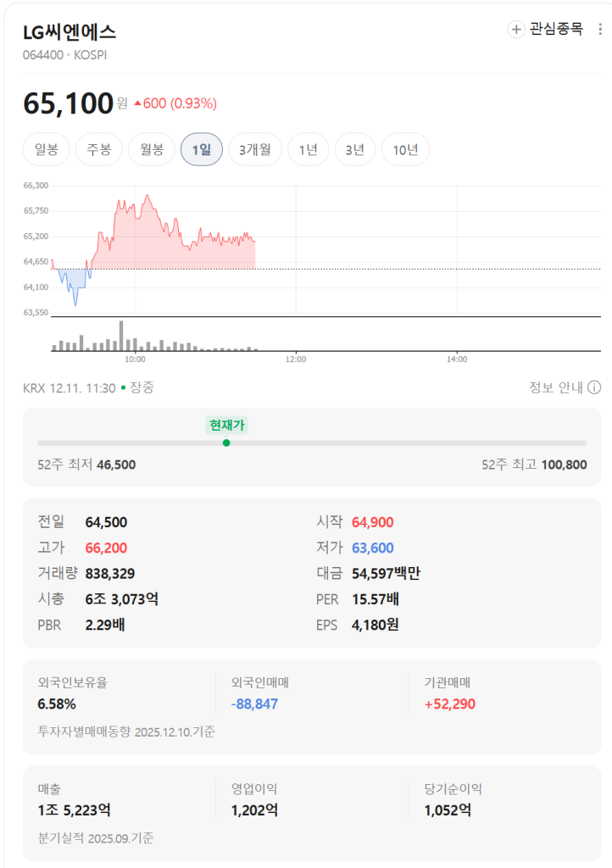
Task: Select the 월봉 chart tab
Action: tap(152, 150)
